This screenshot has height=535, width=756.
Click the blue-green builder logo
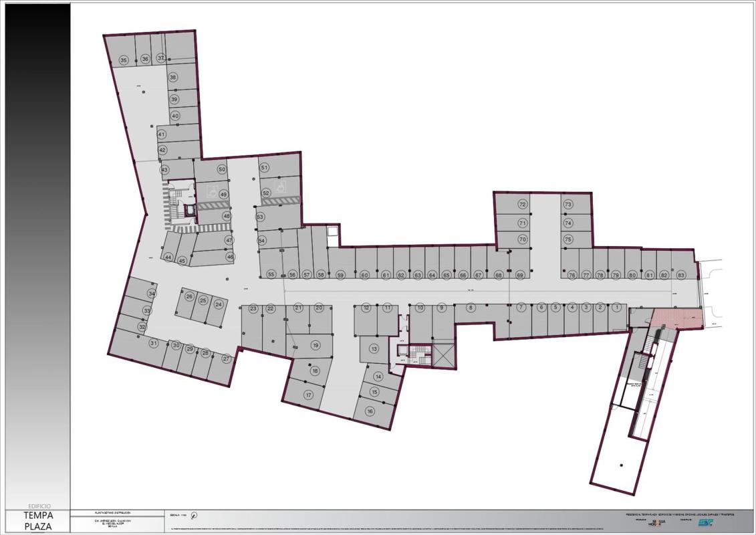[x=706, y=523]
